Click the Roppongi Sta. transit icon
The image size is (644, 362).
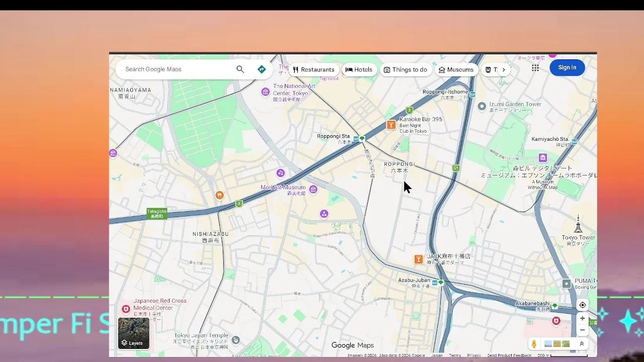(x=356, y=138)
